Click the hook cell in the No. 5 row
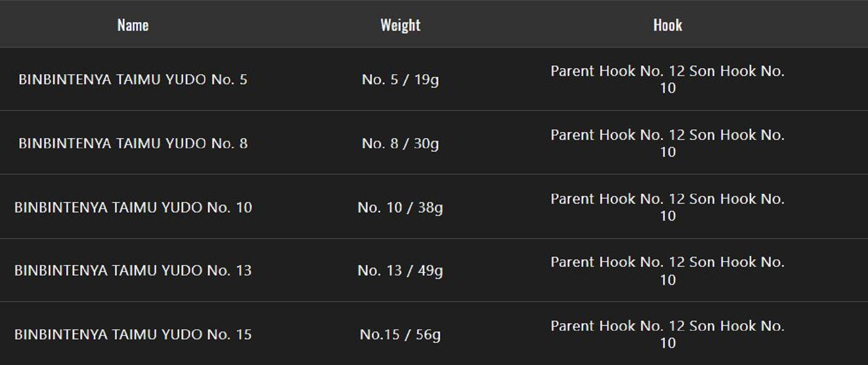Image resolution: width=868 pixels, height=365 pixels. (667, 80)
